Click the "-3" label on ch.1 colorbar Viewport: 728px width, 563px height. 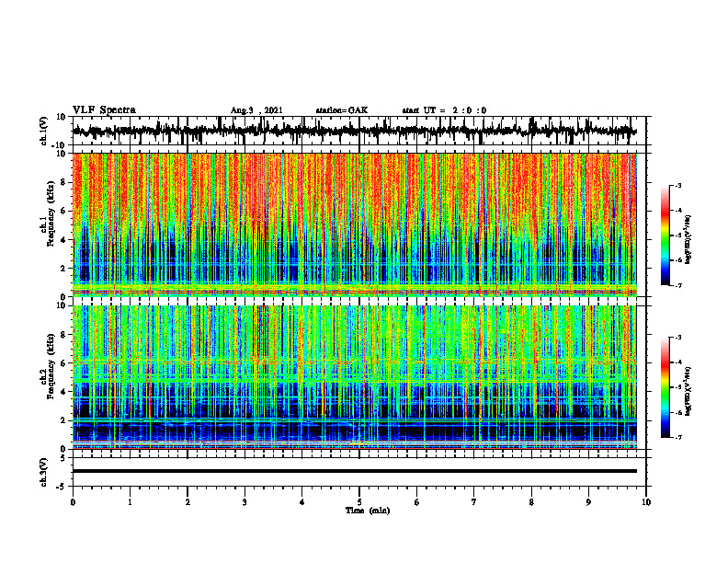[678, 185]
